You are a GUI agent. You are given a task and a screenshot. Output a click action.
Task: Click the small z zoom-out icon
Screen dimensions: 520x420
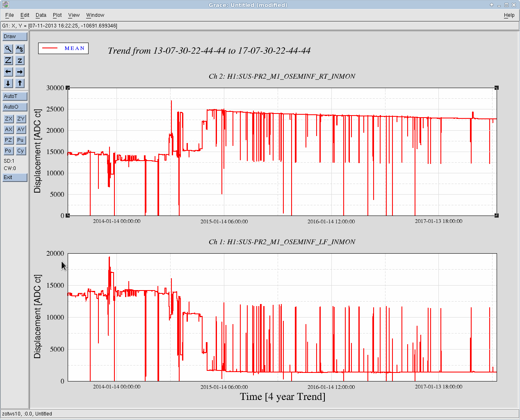[x=20, y=60]
